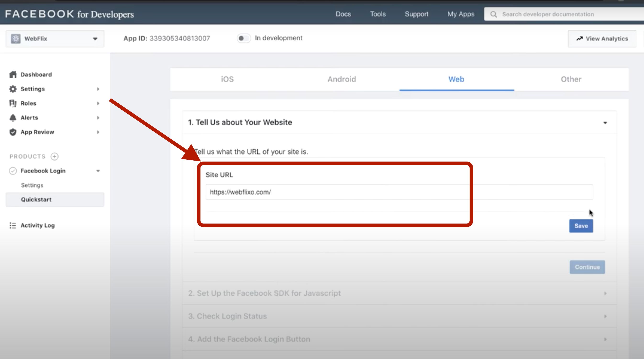Expand the Set Up Facebook SDK step
The image size is (644, 359).
tap(605, 293)
